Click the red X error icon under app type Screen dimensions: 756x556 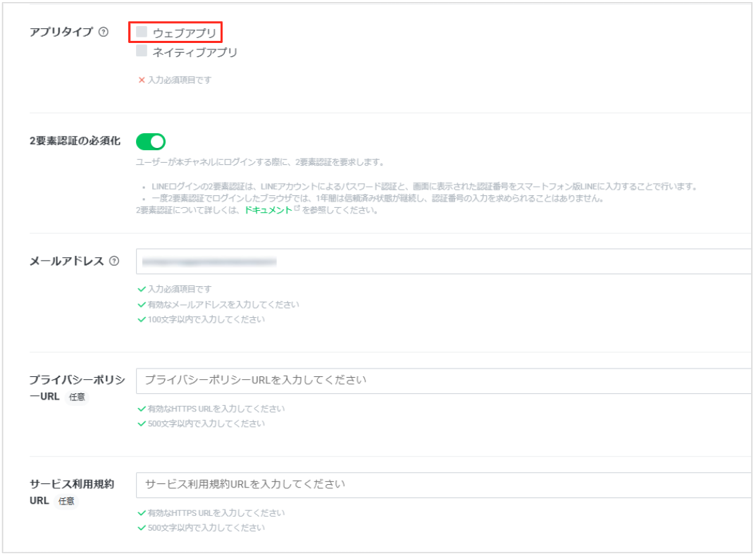(141, 80)
